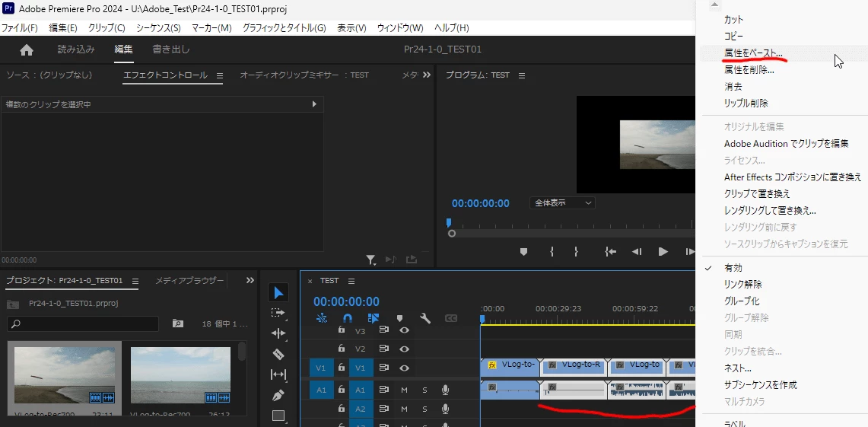This screenshot has height=427, width=868.
Task: Toggle Snap in timeline
Action: (347, 318)
